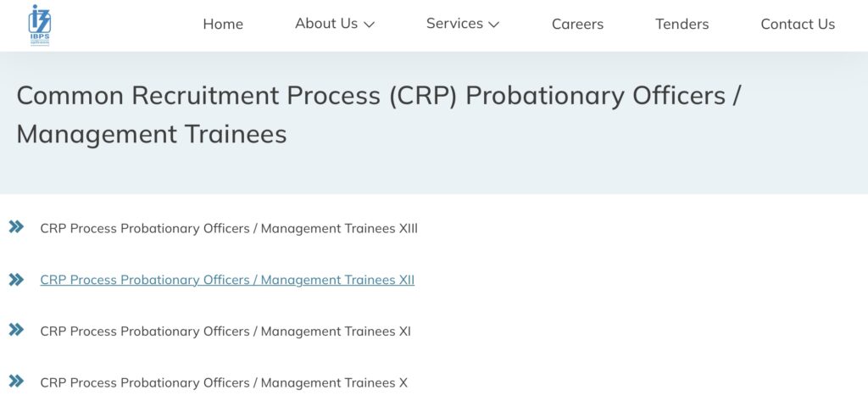Open CRP Process Management Trainees X link

[x=224, y=383]
